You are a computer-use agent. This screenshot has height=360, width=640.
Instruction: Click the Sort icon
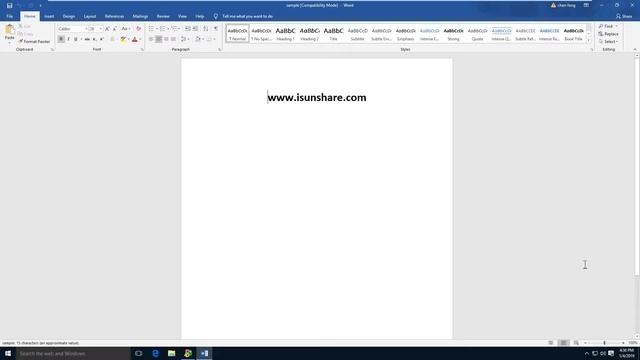(x=206, y=29)
